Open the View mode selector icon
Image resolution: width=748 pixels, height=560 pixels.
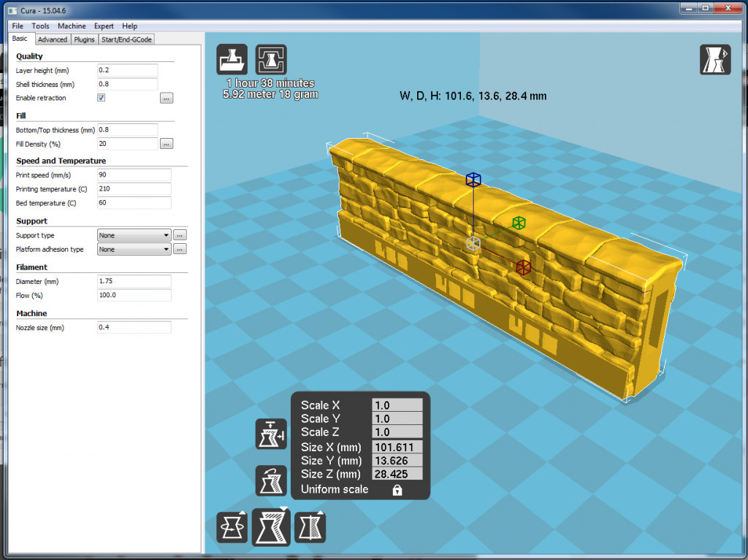click(x=715, y=58)
